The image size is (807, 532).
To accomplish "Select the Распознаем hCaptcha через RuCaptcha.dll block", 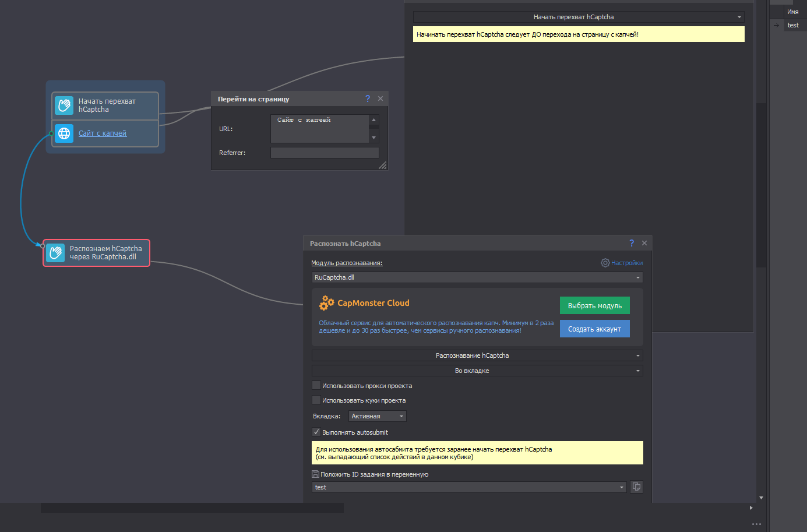I will (x=96, y=253).
